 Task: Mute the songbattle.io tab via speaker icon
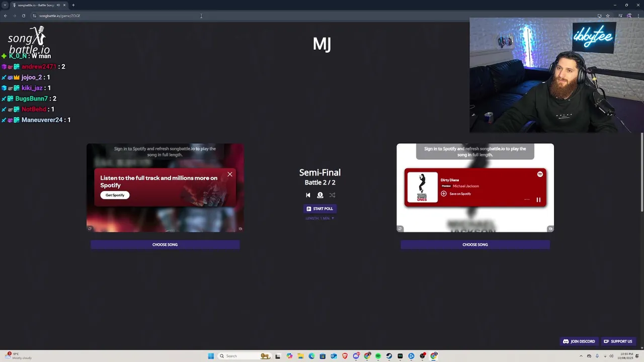(58, 5)
